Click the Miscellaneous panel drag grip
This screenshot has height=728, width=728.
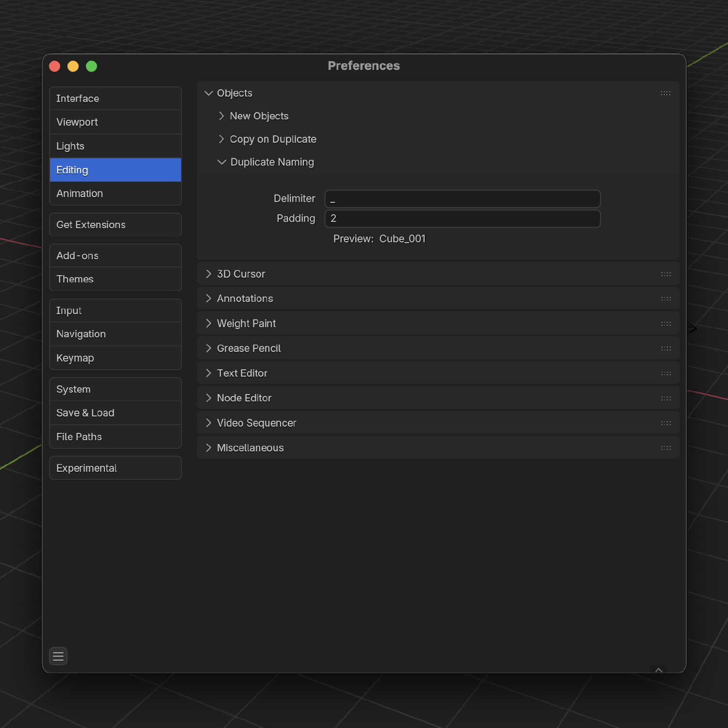point(666,448)
